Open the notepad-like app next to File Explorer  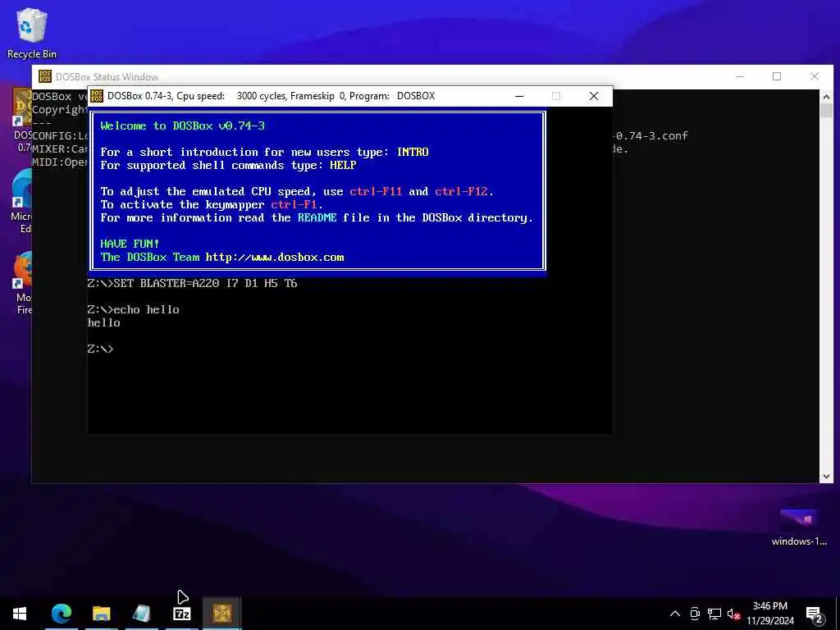[141, 614]
